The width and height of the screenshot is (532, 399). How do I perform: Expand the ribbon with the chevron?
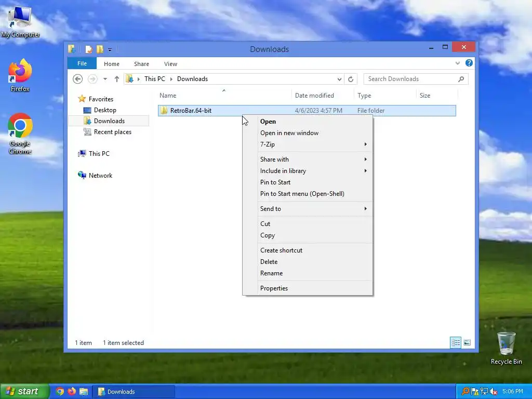457,63
